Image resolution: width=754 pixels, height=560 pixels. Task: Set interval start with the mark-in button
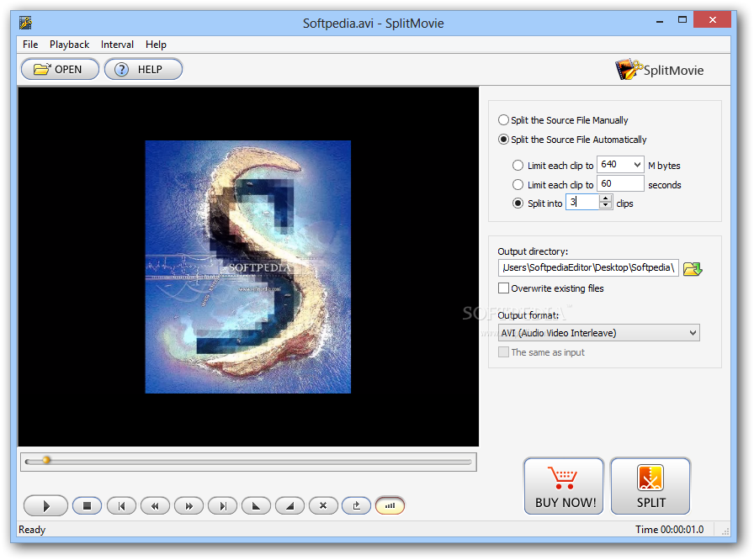pyautogui.click(x=257, y=505)
